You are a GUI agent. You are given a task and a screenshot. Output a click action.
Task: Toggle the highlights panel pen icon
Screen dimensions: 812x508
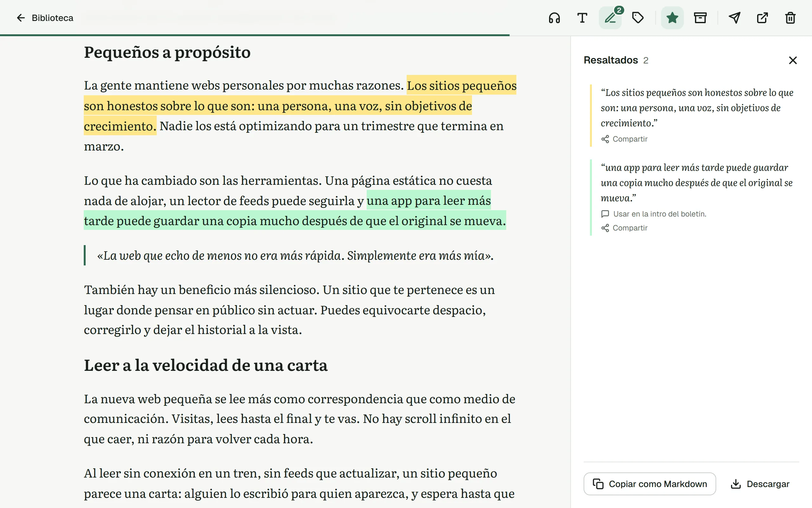610,18
